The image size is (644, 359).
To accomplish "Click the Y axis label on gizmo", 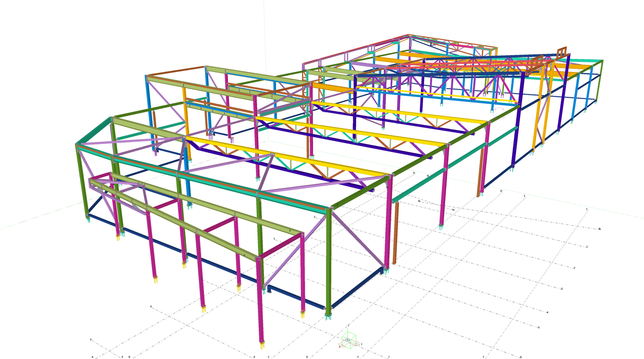I will coord(361,345).
